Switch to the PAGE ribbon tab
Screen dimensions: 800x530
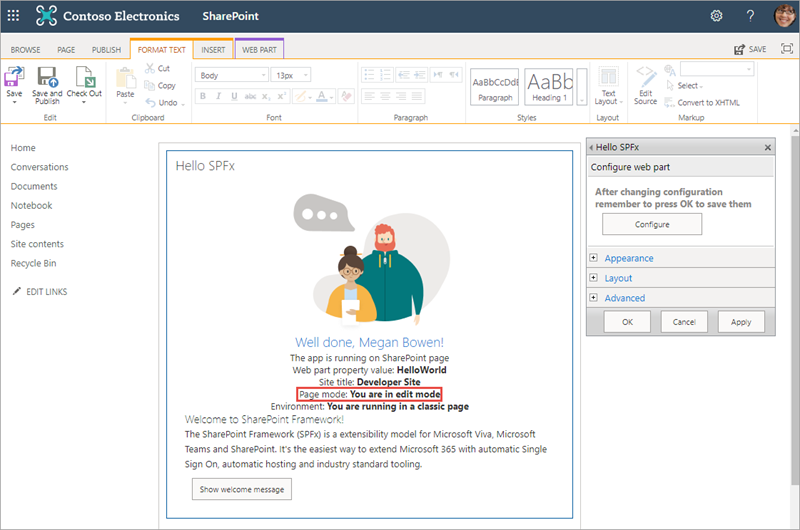pos(66,49)
